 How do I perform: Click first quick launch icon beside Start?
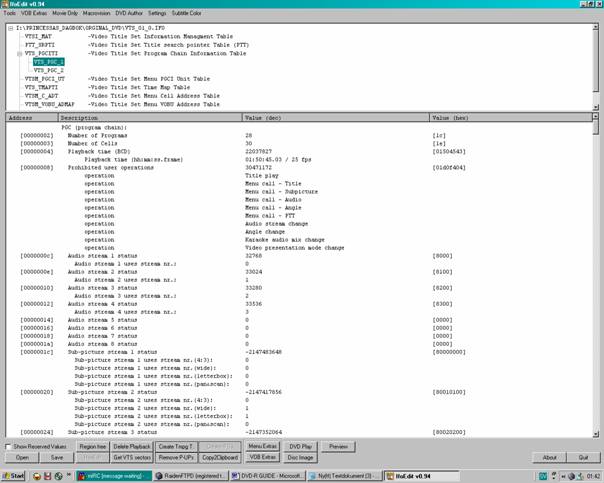37,476
